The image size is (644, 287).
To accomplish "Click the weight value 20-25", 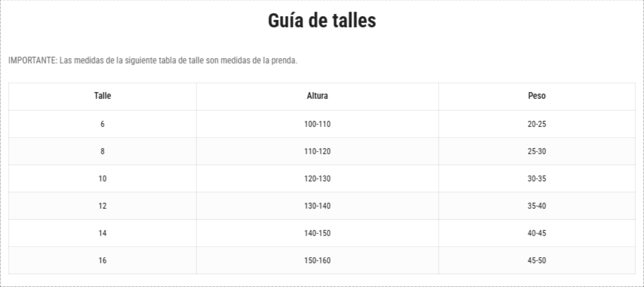I will coord(537,124).
